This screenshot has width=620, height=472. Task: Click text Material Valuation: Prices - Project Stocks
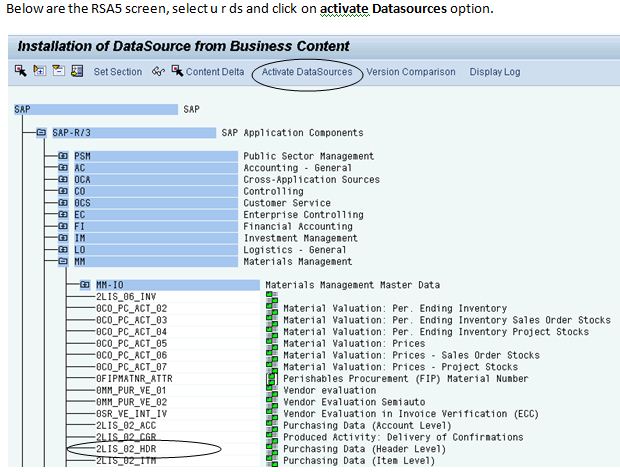401,367
